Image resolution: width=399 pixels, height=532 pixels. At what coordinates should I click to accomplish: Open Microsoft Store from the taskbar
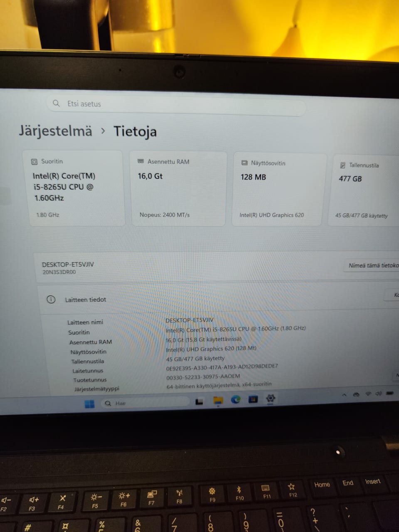tap(253, 399)
